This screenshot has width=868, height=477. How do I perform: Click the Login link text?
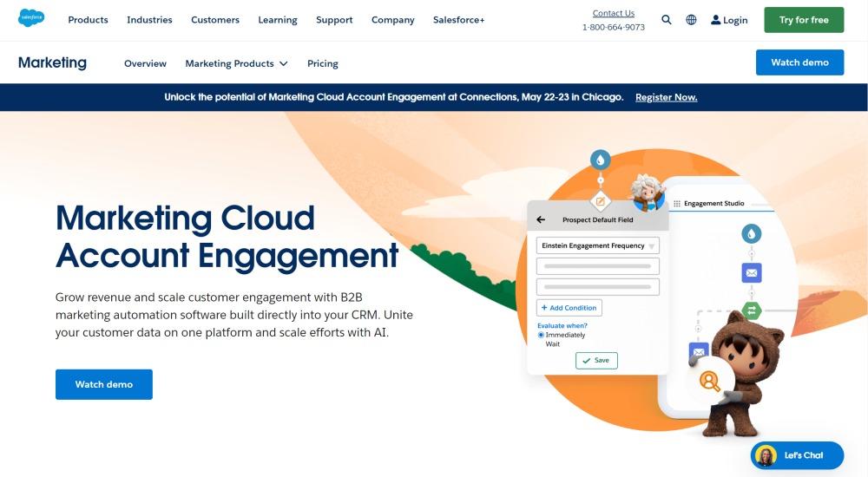point(735,21)
